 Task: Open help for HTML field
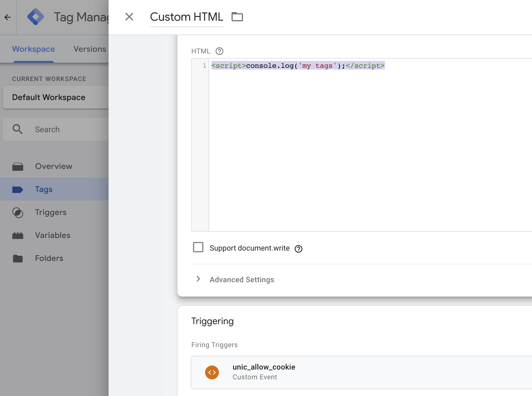pos(219,51)
